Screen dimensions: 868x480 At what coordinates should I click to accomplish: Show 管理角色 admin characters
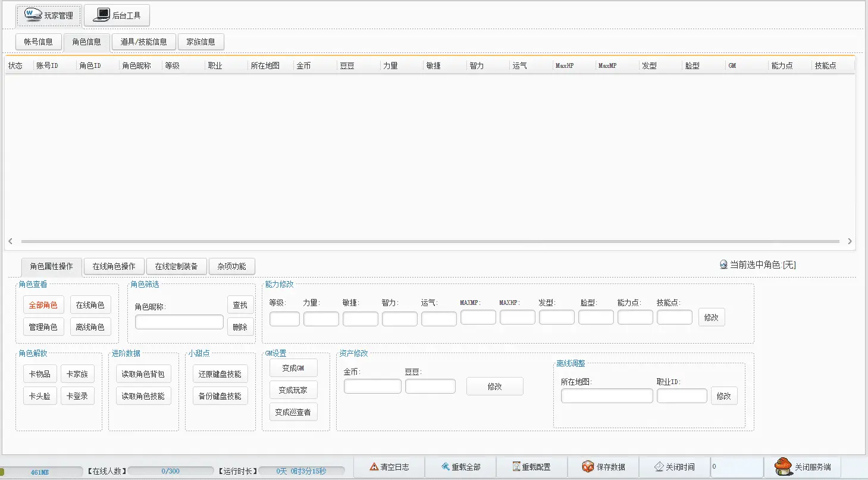(43, 327)
